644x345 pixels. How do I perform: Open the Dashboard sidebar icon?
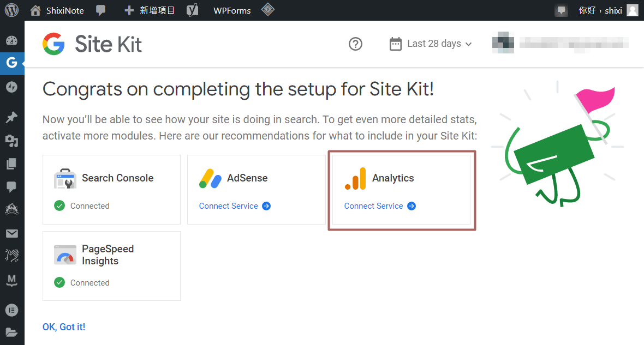(x=11, y=40)
